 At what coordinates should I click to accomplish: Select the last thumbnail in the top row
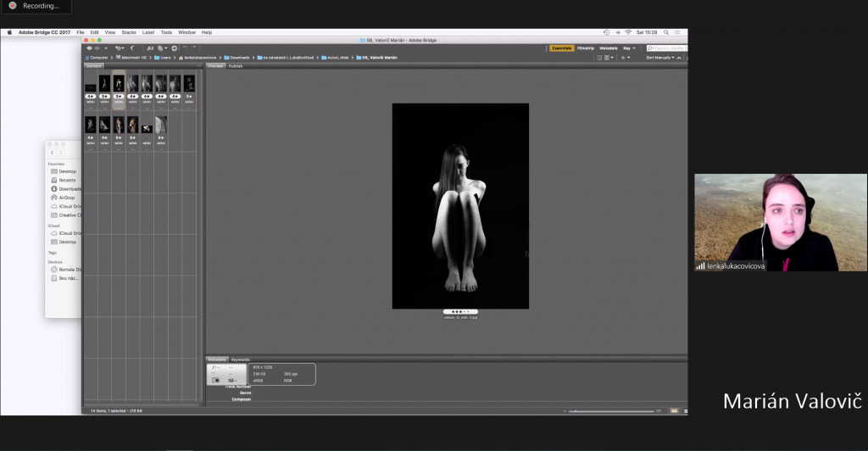189,84
